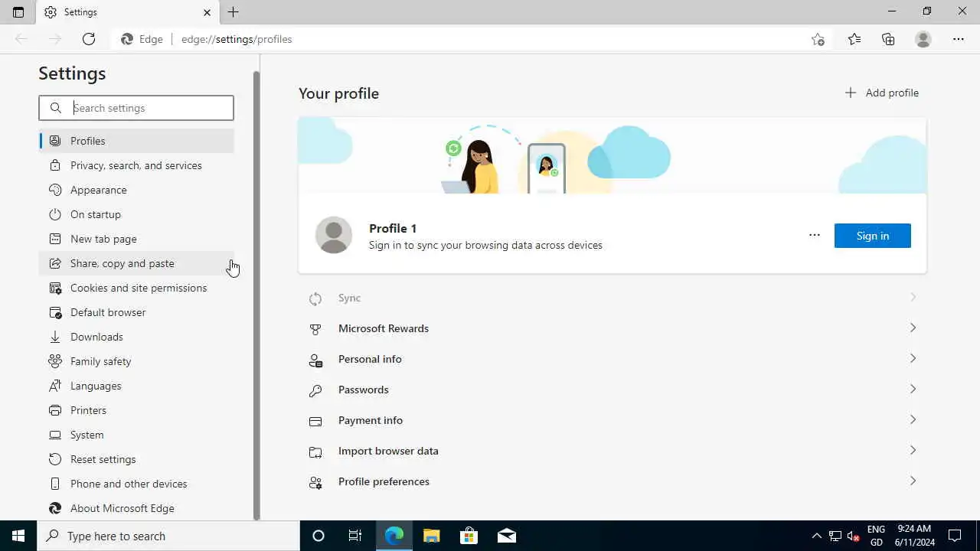Viewport: 980px width, 551px height.
Task: Open Microsoft Store from the taskbar
Action: click(x=469, y=536)
